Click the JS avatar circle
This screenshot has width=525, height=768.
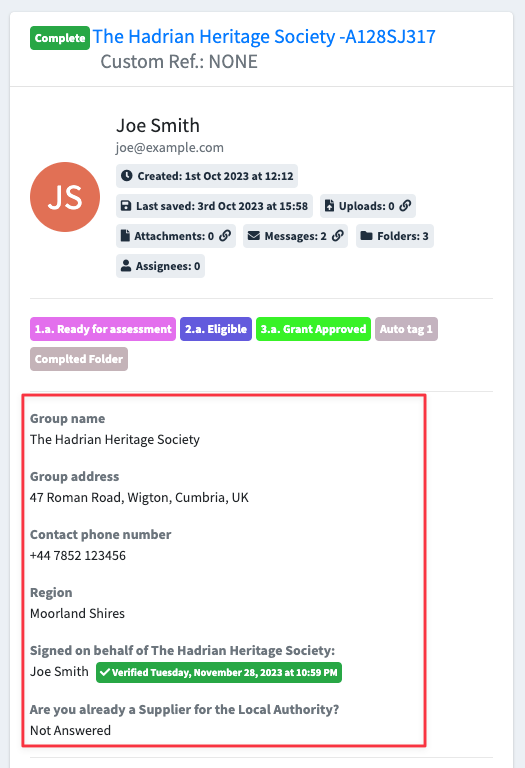tap(65, 197)
